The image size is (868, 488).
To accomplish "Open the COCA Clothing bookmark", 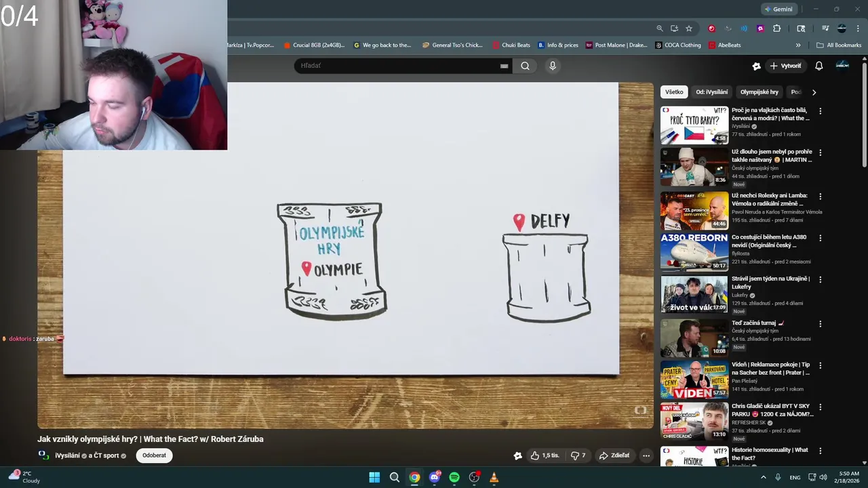I will click(678, 45).
